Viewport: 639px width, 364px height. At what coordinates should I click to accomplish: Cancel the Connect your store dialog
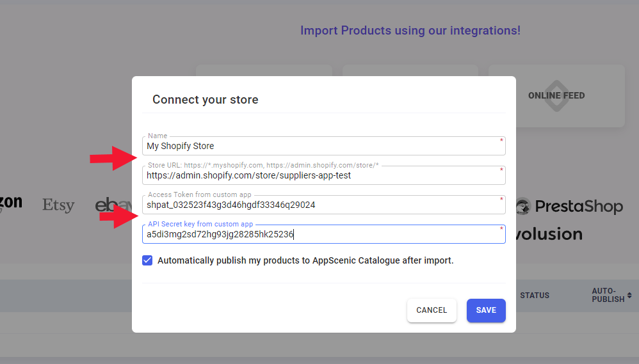(432, 310)
